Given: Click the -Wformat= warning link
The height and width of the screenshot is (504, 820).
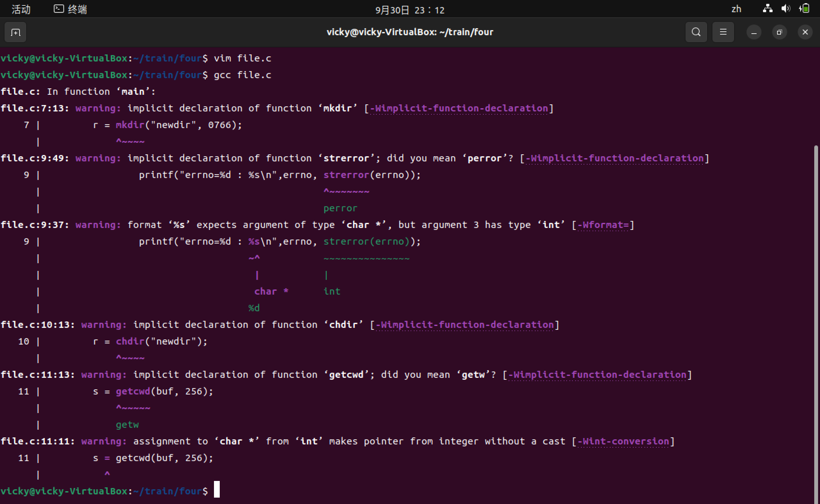Looking at the screenshot, I should 603,225.
